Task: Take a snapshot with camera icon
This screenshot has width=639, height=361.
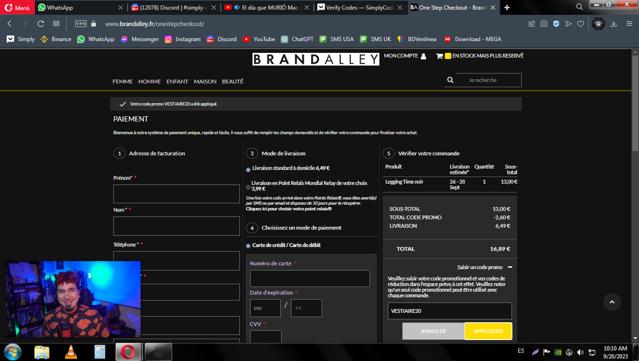Action: pos(544,24)
